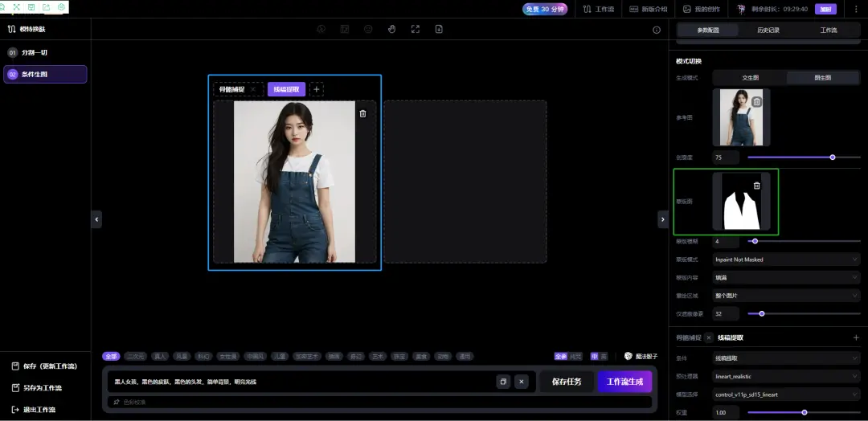
Task: Open the control_v11p_sd15_lineart model dropdown
Action: coord(786,394)
